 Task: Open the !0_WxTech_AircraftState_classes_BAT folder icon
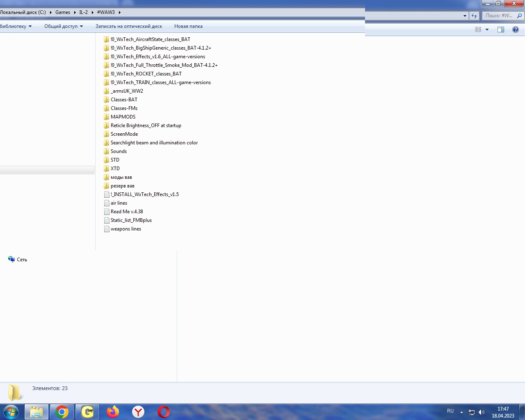click(x=107, y=39)
